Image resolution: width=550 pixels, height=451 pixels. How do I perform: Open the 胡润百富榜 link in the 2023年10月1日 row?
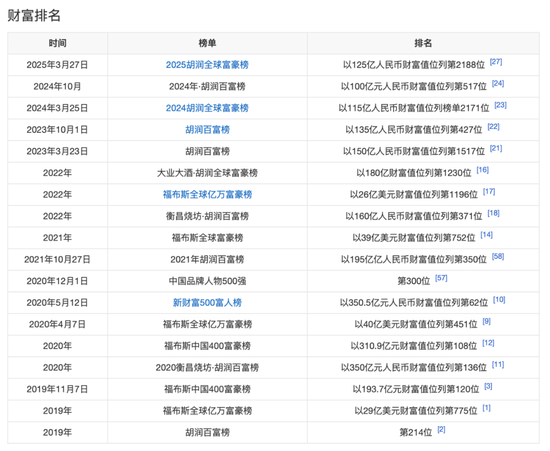coord(207,130)
